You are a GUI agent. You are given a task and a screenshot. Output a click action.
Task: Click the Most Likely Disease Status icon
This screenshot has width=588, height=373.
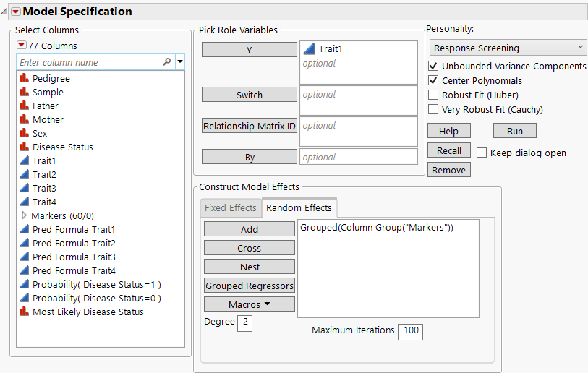click(24, 312)
